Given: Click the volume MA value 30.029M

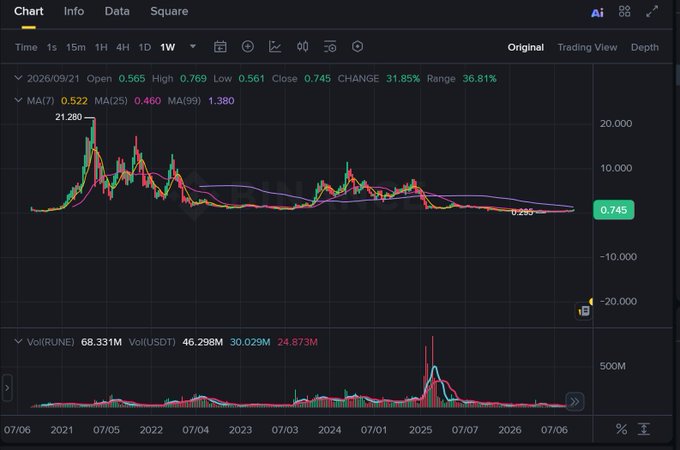Looking at the screenshot, I should [x=250, y=342].
